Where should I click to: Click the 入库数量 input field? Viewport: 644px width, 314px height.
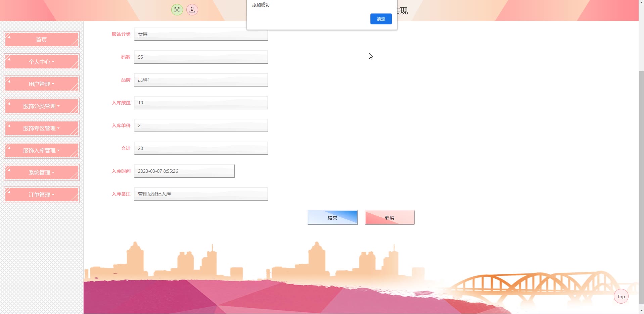tap(201, 103)
